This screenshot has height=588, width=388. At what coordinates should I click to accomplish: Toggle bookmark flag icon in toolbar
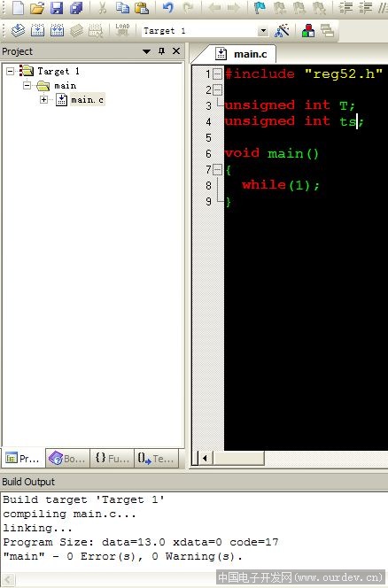click(260, 7)
